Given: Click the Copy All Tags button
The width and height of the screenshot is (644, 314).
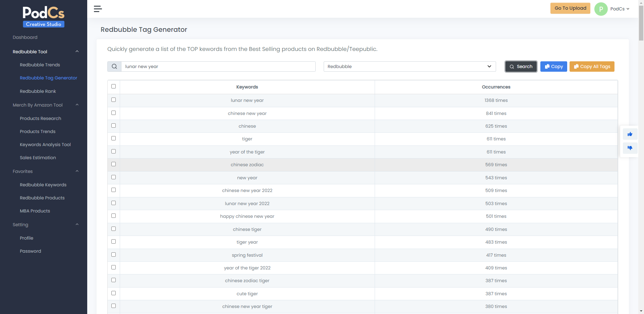Looking at the screenshot, I should [x=592, y=66].
